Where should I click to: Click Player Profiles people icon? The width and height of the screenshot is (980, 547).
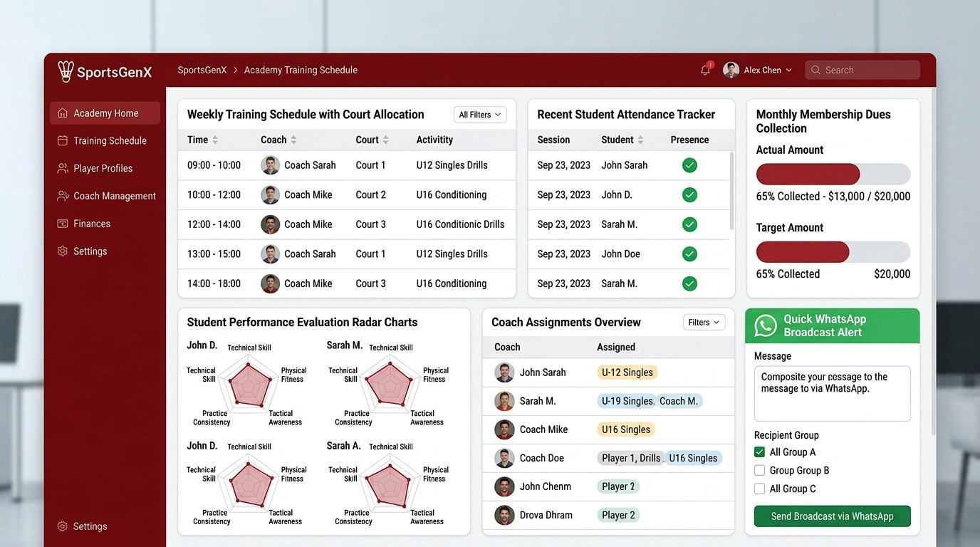tap(63, 169)
